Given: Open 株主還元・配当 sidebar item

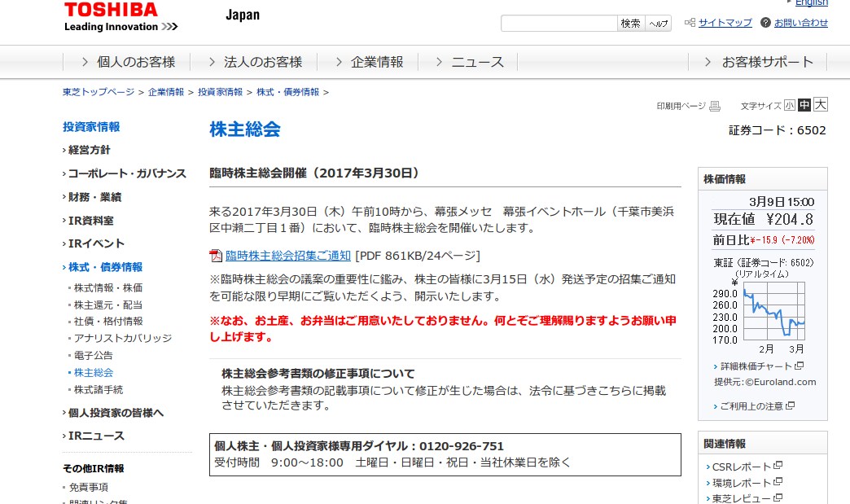Looking at the screenshot, I should tap(107, 305).
